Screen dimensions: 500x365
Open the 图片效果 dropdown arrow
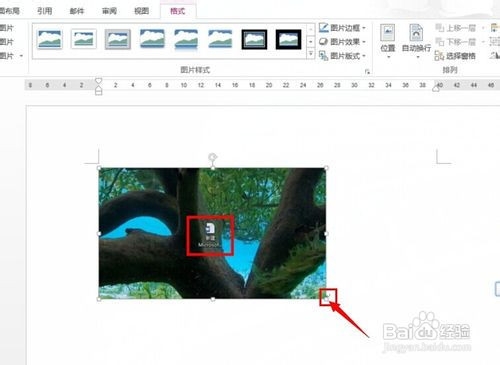(364, 42)
